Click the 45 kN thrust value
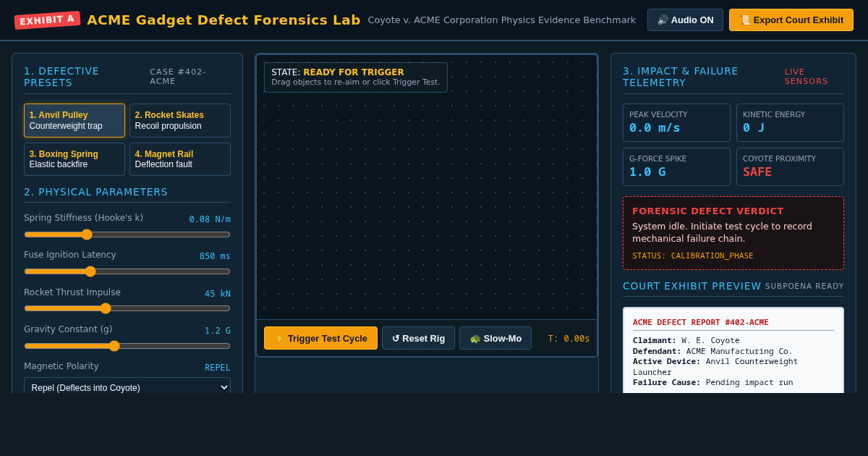 218,294
